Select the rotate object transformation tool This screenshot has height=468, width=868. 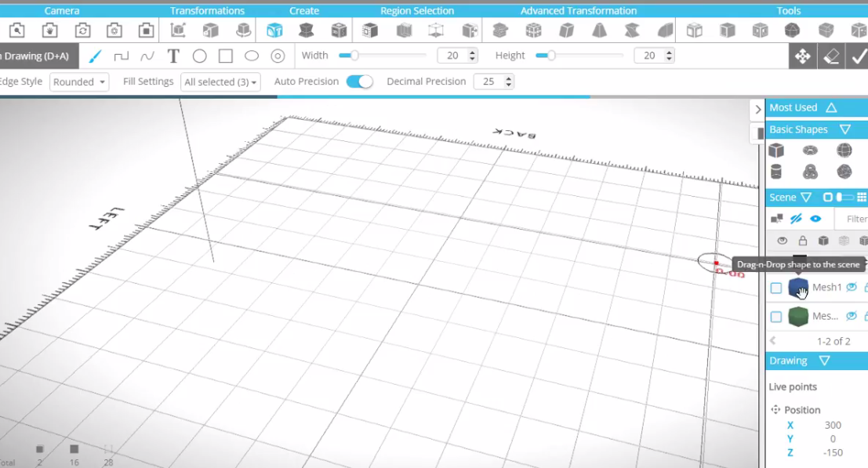tap(243, 31)
